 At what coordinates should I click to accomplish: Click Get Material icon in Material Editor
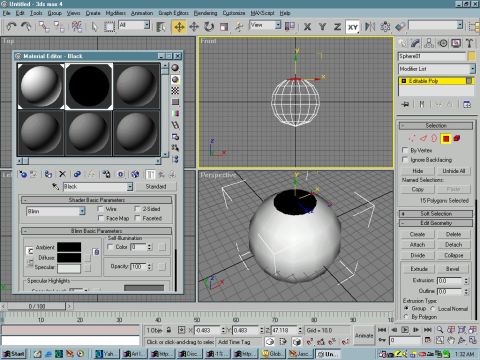point(23,174)
